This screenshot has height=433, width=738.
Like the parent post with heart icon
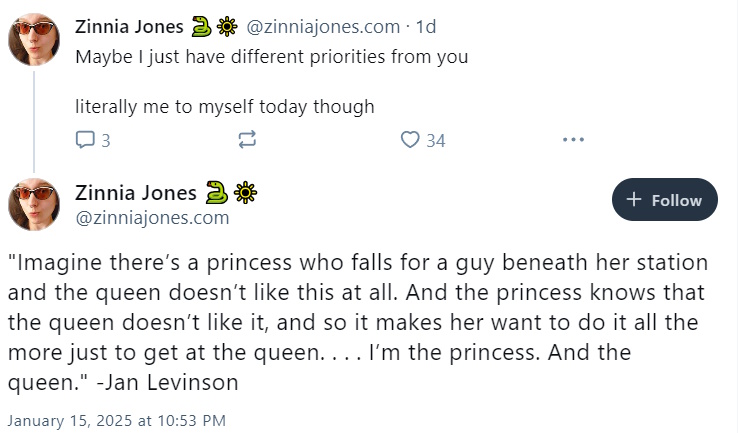pos(410,140)
